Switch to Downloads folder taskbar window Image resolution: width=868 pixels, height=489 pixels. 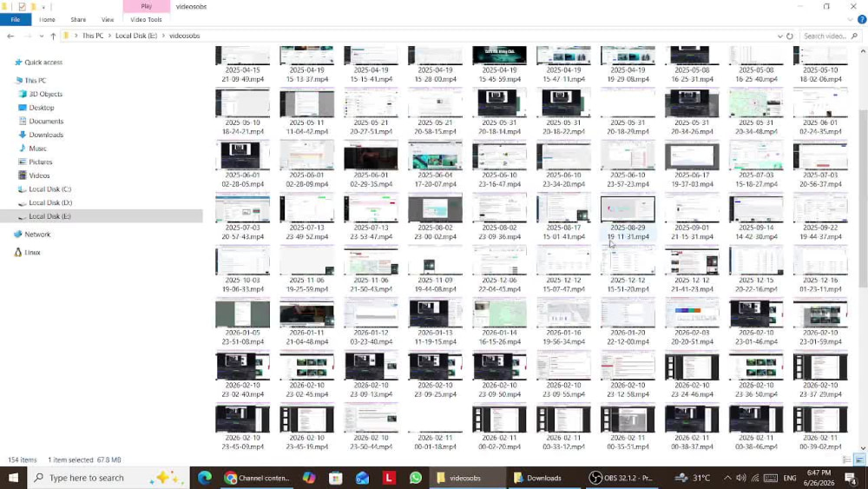[x=543, y=478]
